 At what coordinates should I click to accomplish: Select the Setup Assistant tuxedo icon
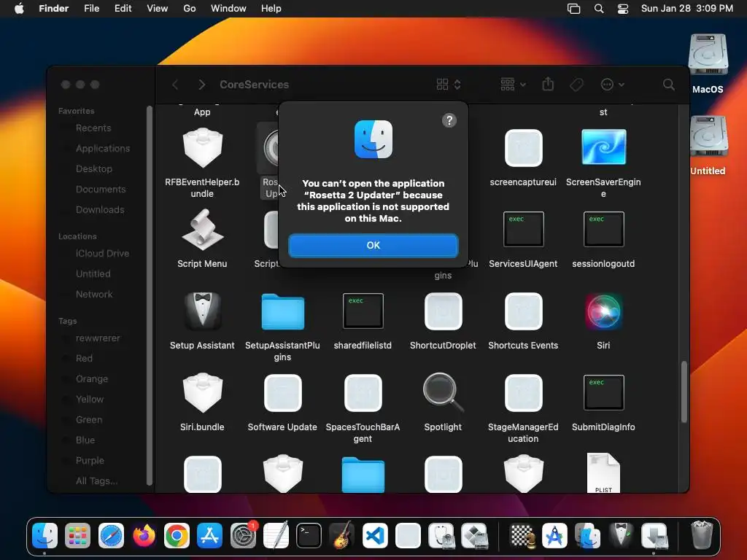[x=202, y=311]
